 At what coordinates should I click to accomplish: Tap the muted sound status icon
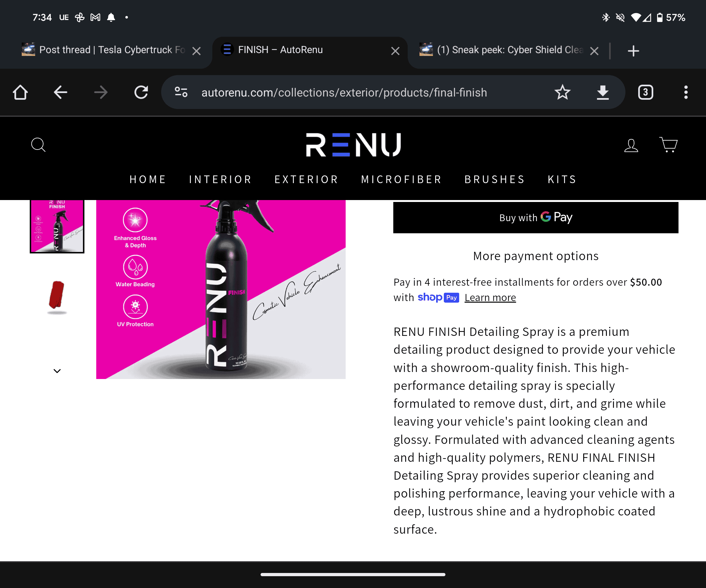(620, 17)
